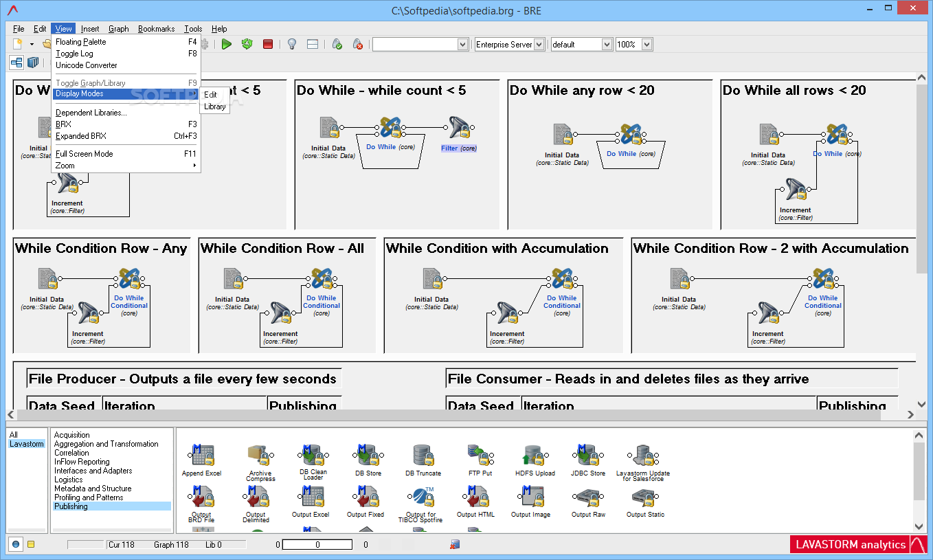Screen dimensions: 933x560
Task: Select the Archive Compress node icon
Action: (259, 456)
